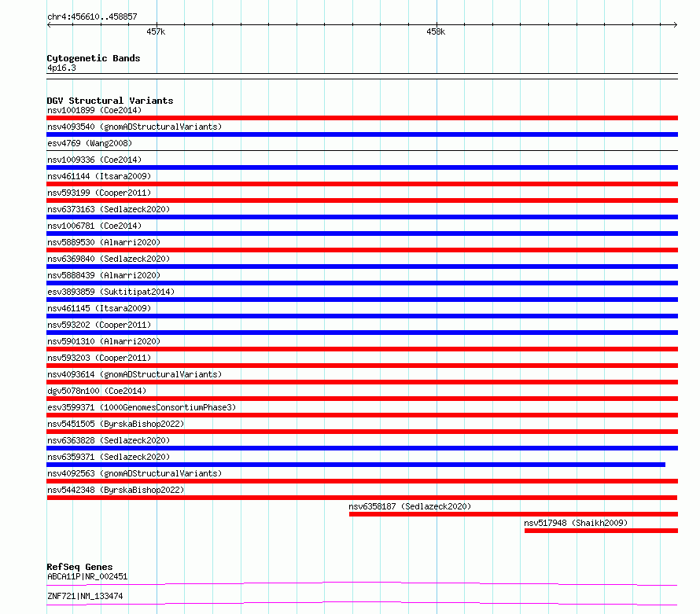Open variant nsv461144 (Itsara2009)
700x614 pixels.
99,176
